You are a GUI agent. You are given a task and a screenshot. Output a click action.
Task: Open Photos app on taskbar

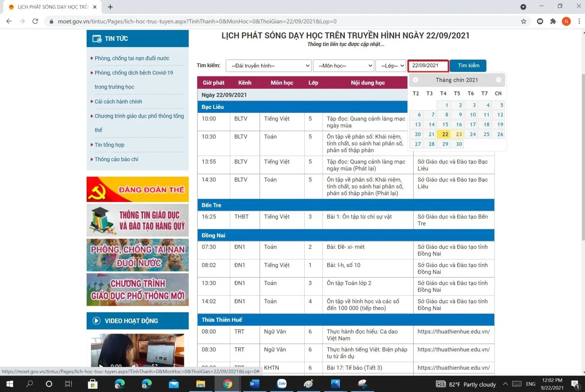(335, 384)
